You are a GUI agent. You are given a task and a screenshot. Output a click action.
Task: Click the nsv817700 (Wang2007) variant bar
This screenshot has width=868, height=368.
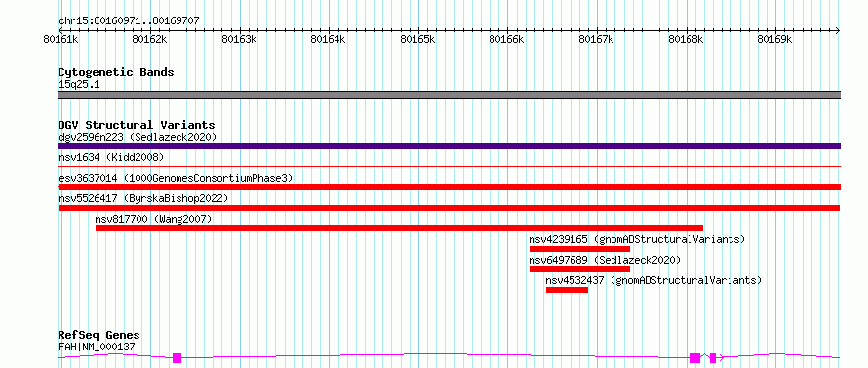(x=399, y=228)
